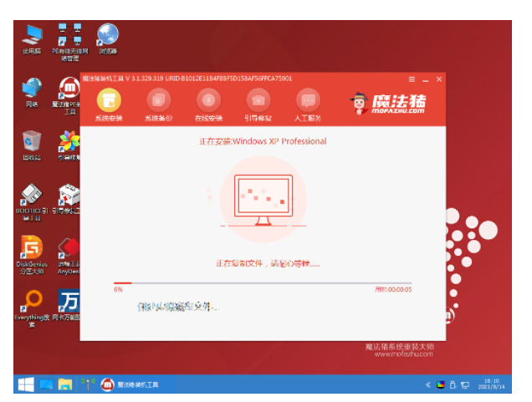532x402 pixels.
Task: Open 引导修复 (Boot Repair) in toolbar
Action: 257,101
